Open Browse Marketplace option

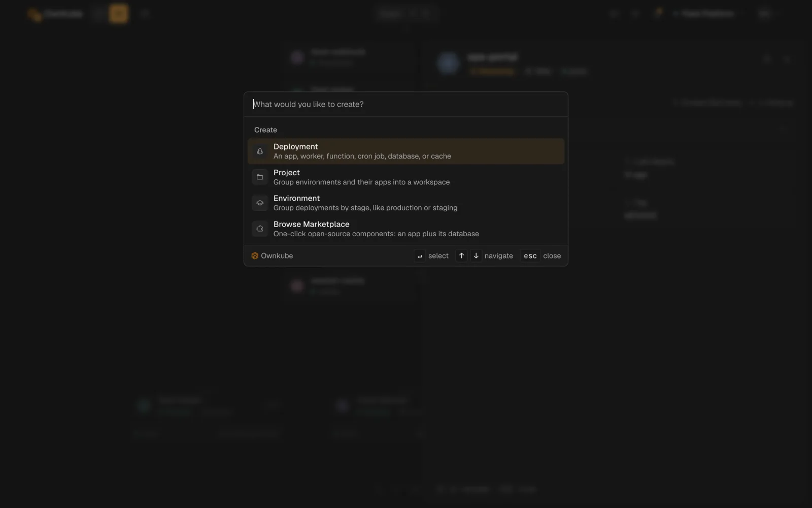[406, 229]
